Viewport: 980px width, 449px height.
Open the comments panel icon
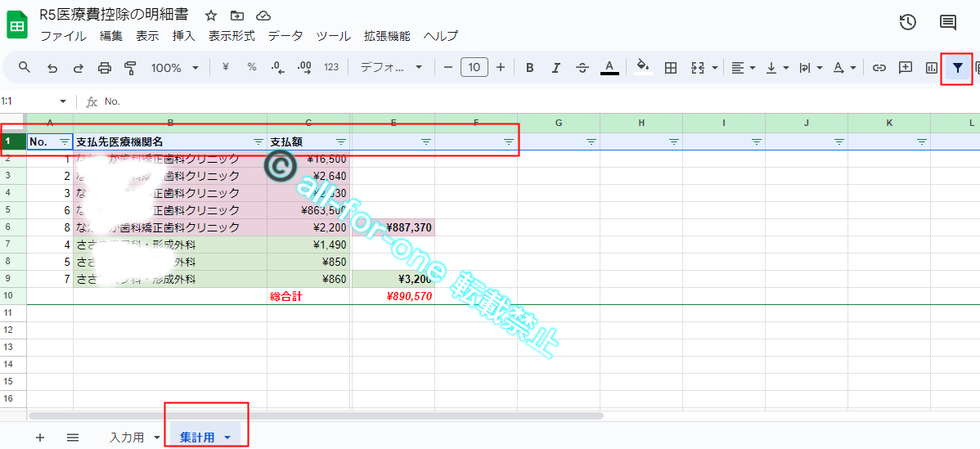[x=948, y=23]
